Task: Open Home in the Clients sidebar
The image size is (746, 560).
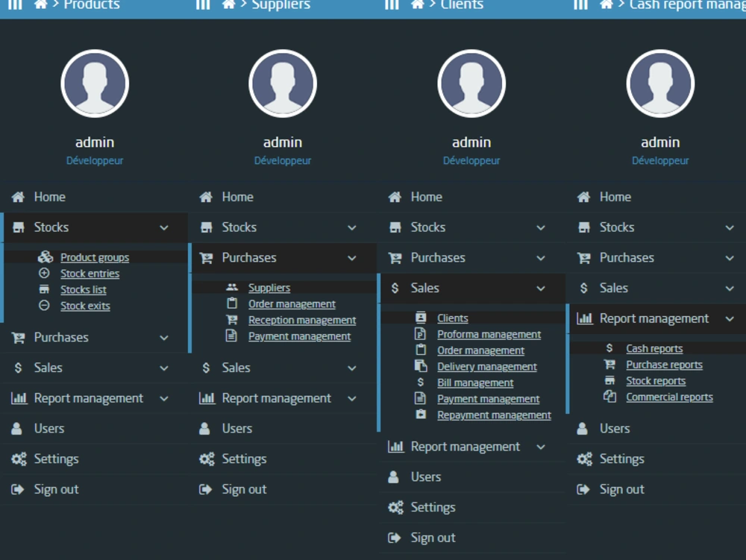Action: click(471, 197)
